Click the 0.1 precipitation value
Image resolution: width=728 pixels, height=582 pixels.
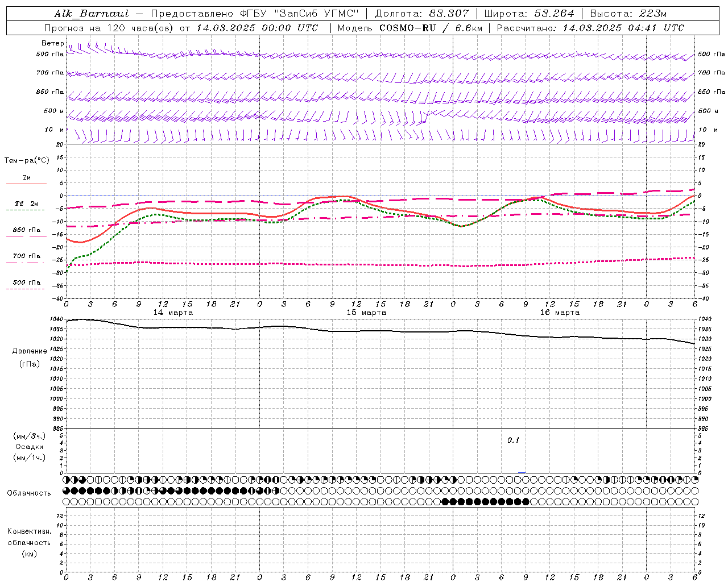tap(514, 440)
